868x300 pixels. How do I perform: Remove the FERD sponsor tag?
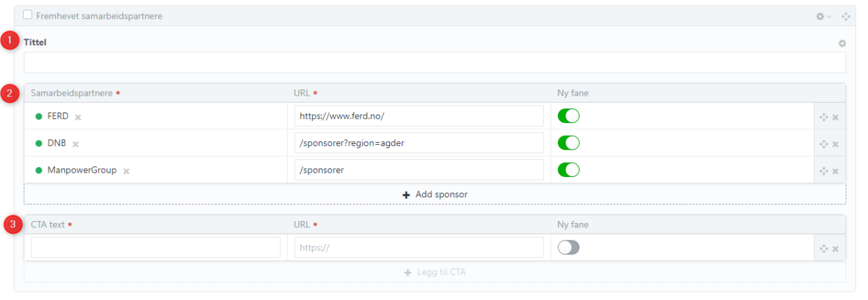pos(78,117)
